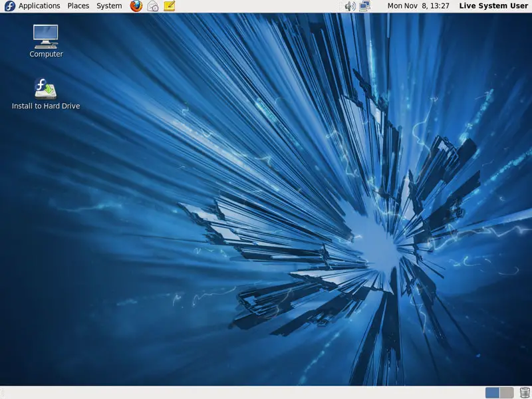Launch the Evolution mail launcher
Image resolution: width=532 pixels, height=399 pixels.
click(153, 6)
